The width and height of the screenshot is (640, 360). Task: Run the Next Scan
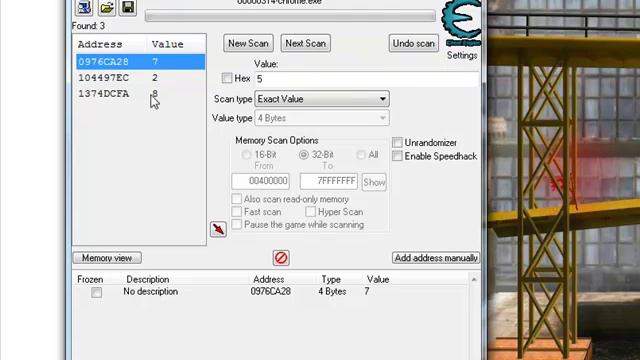point(306,43)
